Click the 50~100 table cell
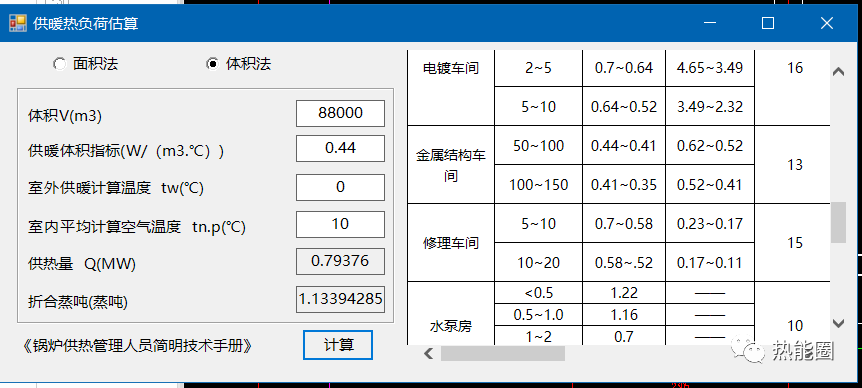The image size is (862, 388). 539,146
